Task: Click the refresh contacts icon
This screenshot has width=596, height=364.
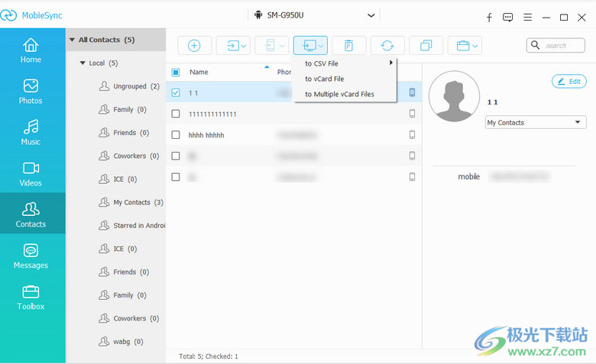Action: [x=387, y=46]
